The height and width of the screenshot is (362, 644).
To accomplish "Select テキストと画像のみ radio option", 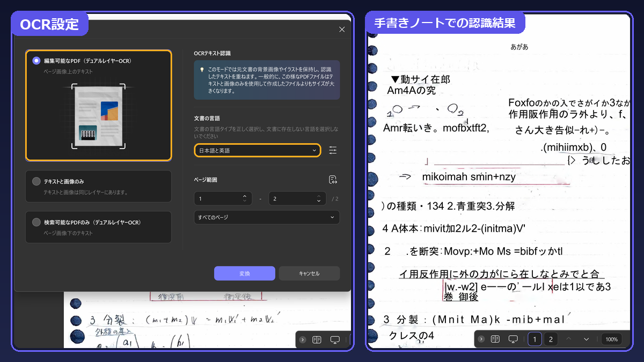I will (36, 181).
